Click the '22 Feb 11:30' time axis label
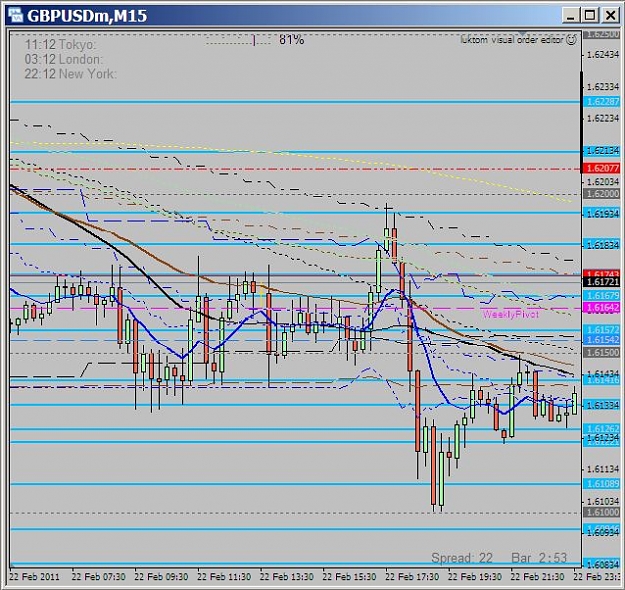Viewport: 625px width, 590px height. click(224, 577)
